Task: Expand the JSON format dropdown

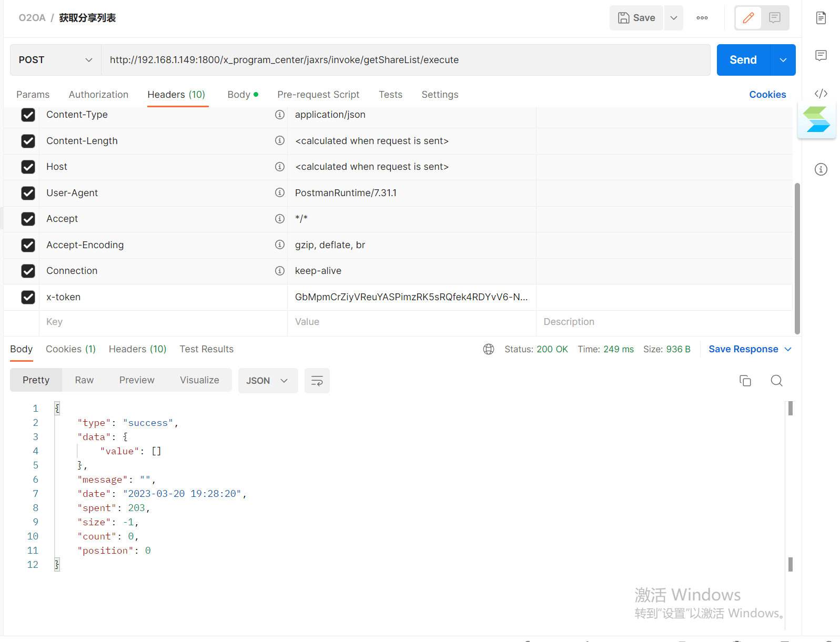Action: pos(267,381)
